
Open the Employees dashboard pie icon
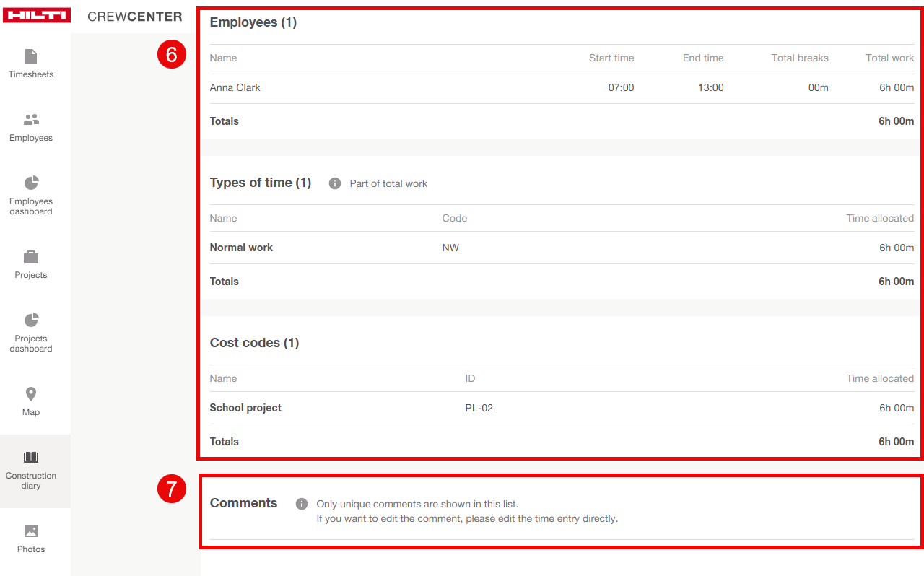point(31,183)
